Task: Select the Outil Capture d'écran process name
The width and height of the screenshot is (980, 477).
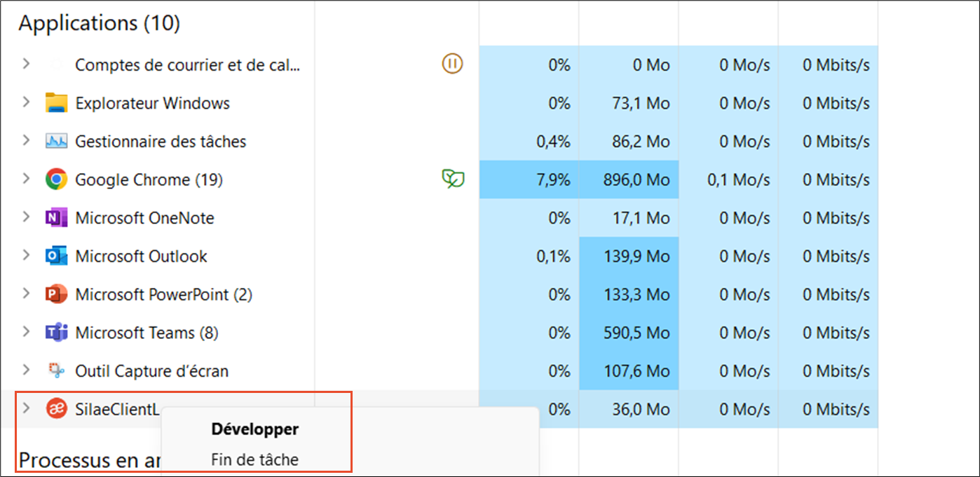Action: point(151,371)
